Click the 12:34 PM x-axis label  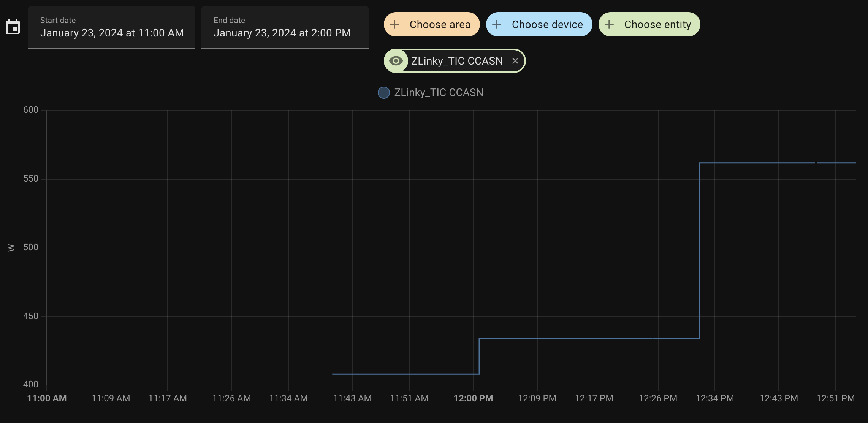(x=715, y=398)
